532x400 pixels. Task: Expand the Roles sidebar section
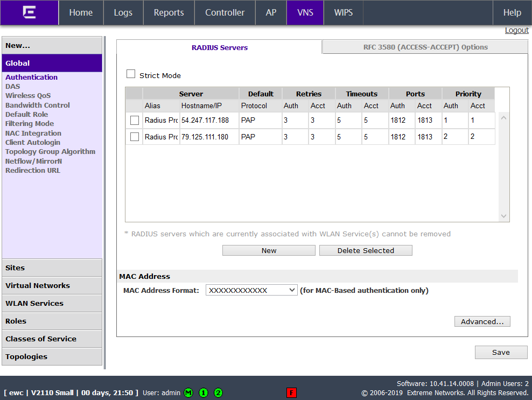(x=52, y=321)
